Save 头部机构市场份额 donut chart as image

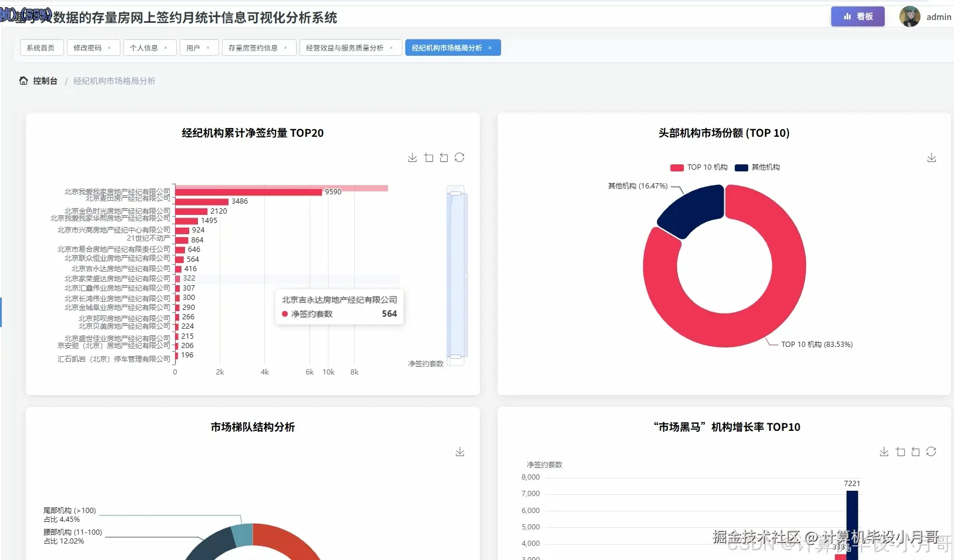point(931,157)
